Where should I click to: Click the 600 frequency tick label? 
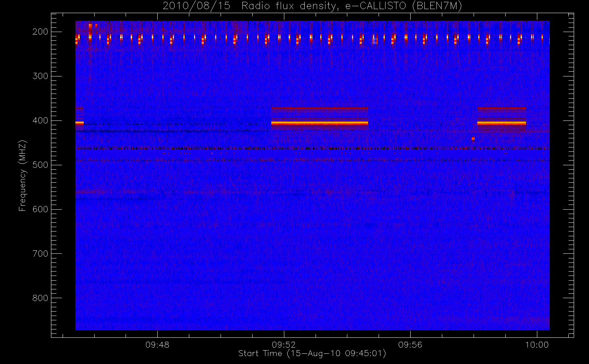tap(40, 209)
